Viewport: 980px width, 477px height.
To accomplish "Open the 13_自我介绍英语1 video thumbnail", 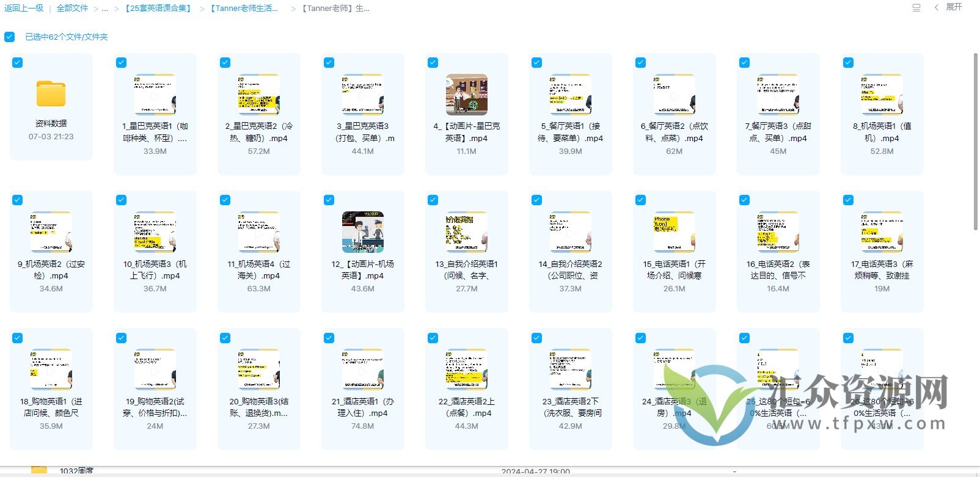I will pos(466,232).
